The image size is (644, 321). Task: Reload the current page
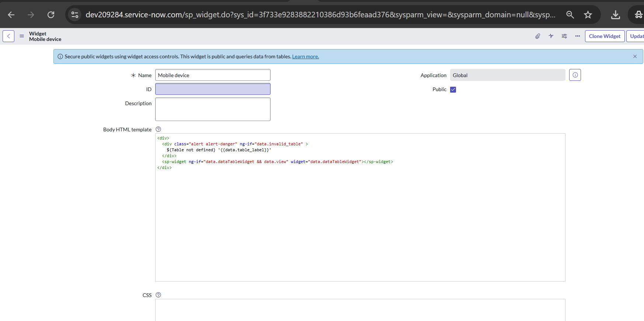point(51,15)
